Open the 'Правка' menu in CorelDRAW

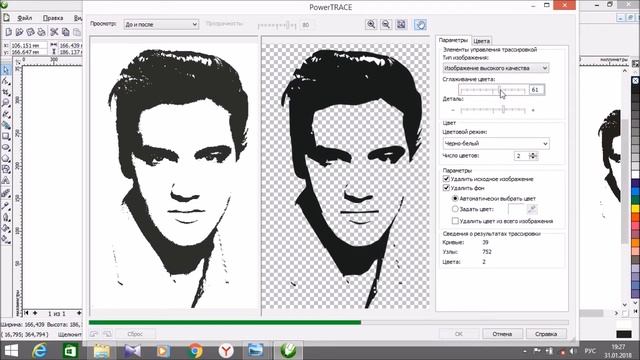coord(53,18)
